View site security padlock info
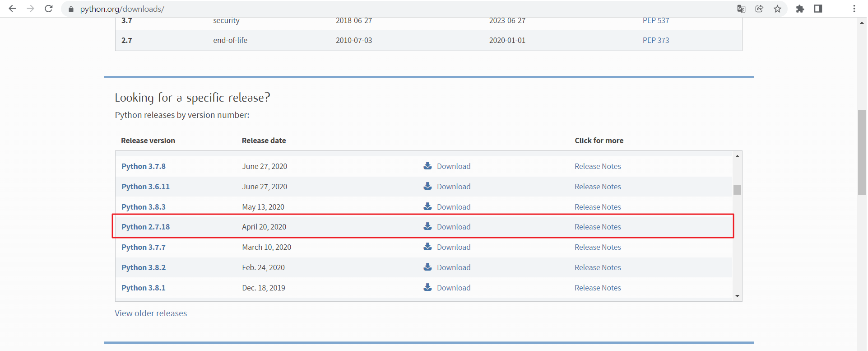868x351 pixels. 71,9
